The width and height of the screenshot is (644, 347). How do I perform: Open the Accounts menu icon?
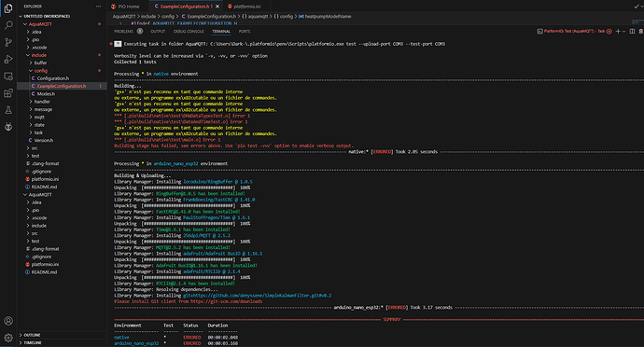[8, 321]
